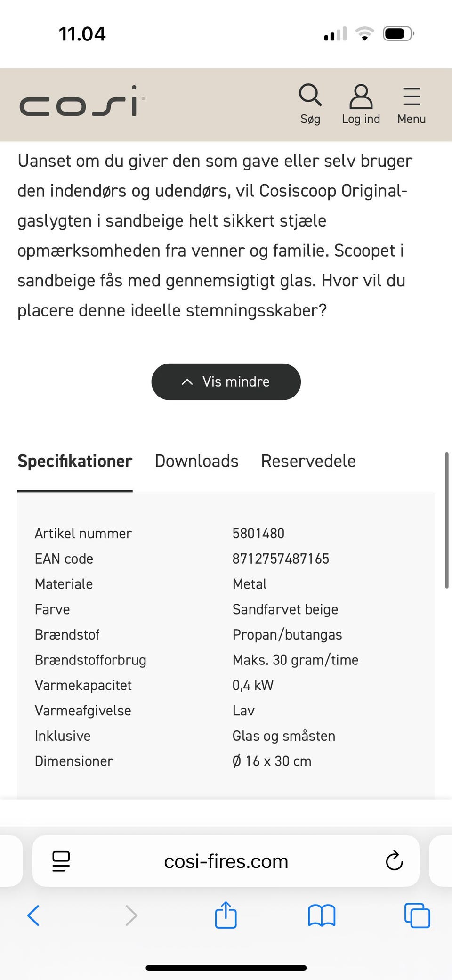Click the Cosi logo
452x980 pixels.
click(81, 104)
